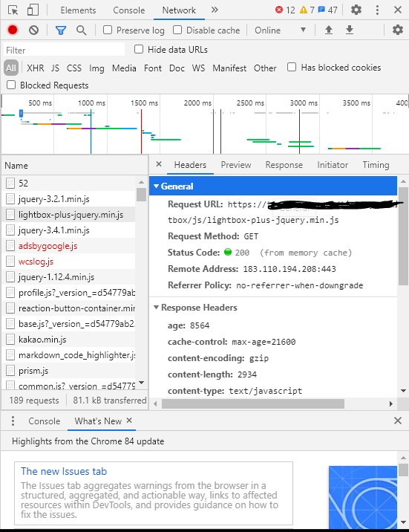409x532 pixels.
Task: Toggle the device toolbar icon
Action: tap(33, 10)
